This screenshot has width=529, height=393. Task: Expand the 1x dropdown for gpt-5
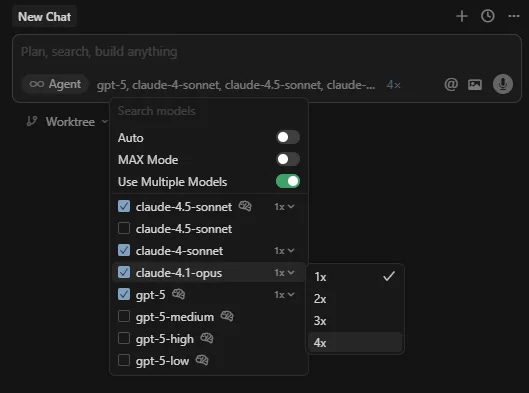tap(284, 295)
